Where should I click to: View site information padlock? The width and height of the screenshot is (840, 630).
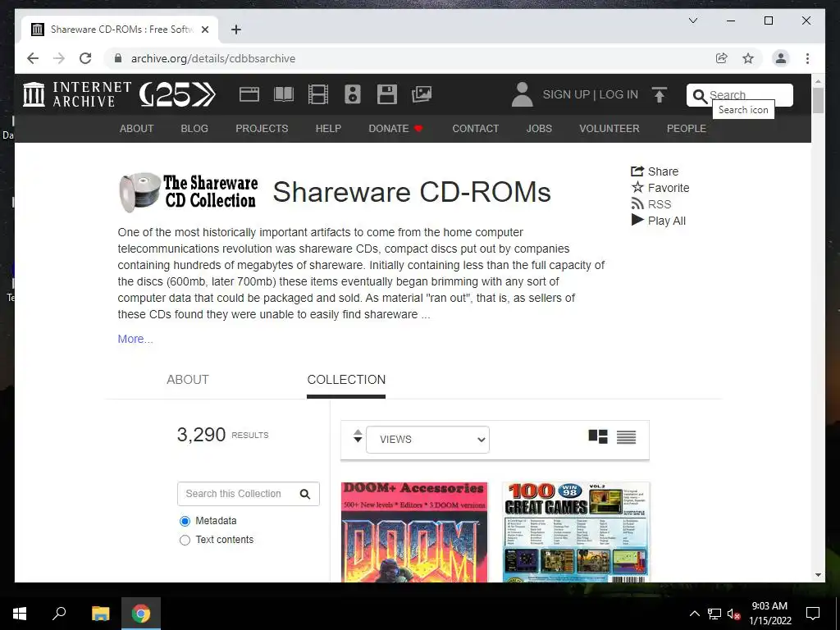point(118,58)
